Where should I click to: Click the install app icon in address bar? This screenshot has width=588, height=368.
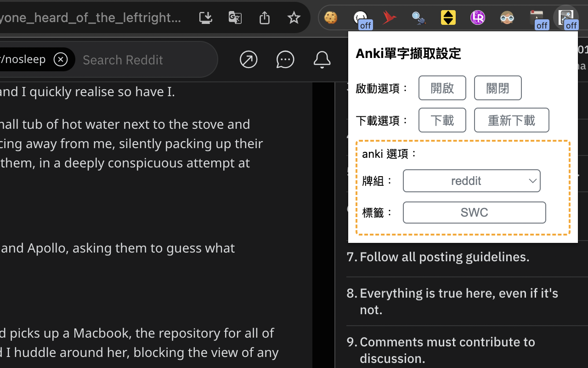tap(206, 18)
